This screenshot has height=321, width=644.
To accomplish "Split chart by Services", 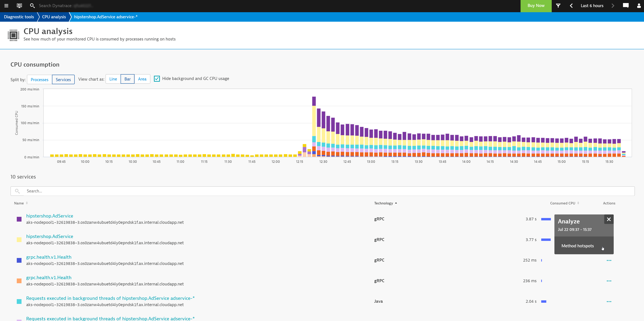I will click(x=63, y=79).
